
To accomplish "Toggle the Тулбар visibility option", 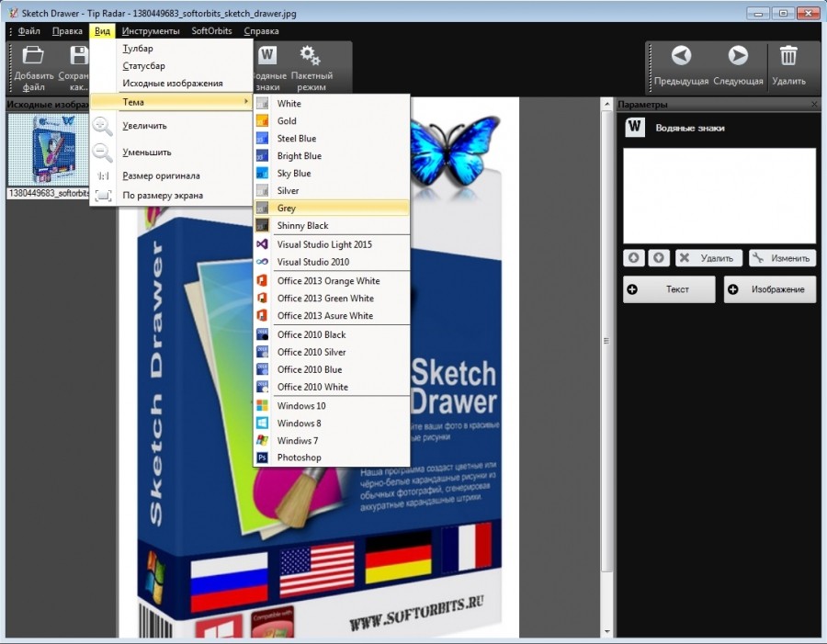I will coord(138,48).
